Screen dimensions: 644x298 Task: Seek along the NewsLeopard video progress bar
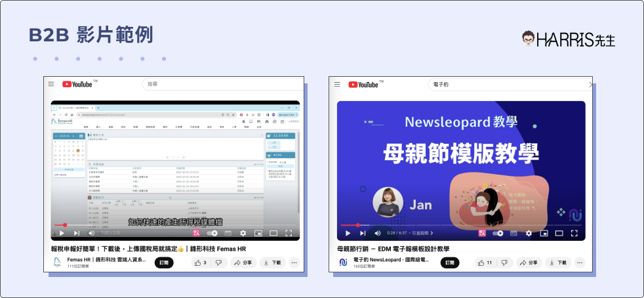461,225
